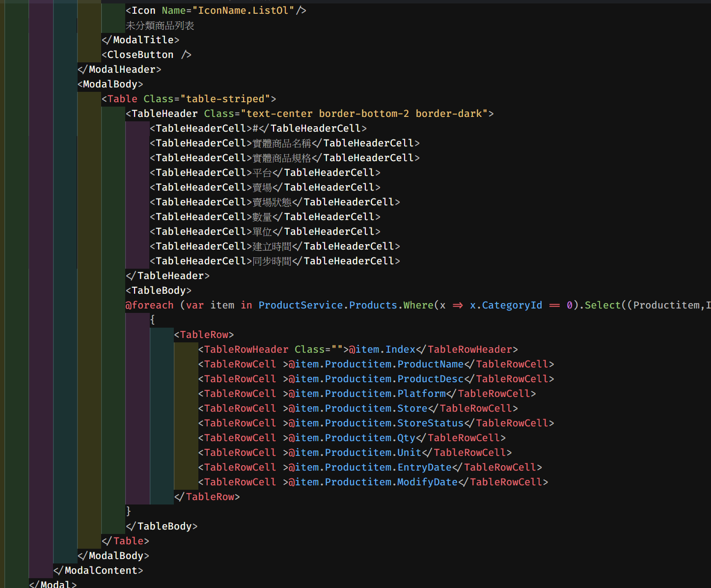711x588 pixels.
Task: Click the 平台 header cell text
Action: pos(262,172)
